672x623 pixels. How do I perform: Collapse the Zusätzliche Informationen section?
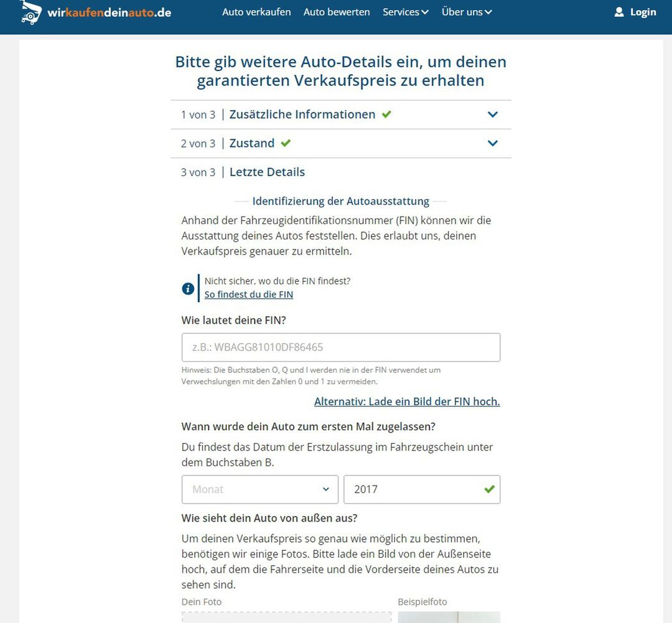coord(493,115)
